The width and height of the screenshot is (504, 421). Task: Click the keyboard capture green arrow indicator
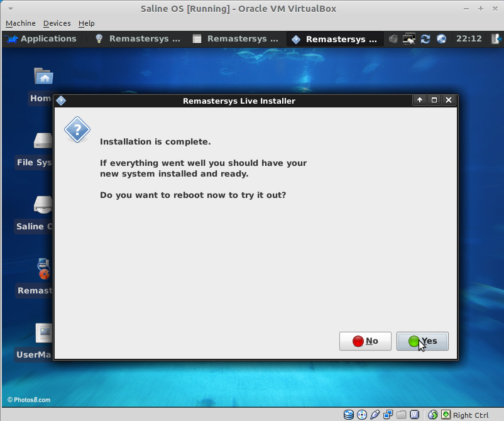coord(446,415)
